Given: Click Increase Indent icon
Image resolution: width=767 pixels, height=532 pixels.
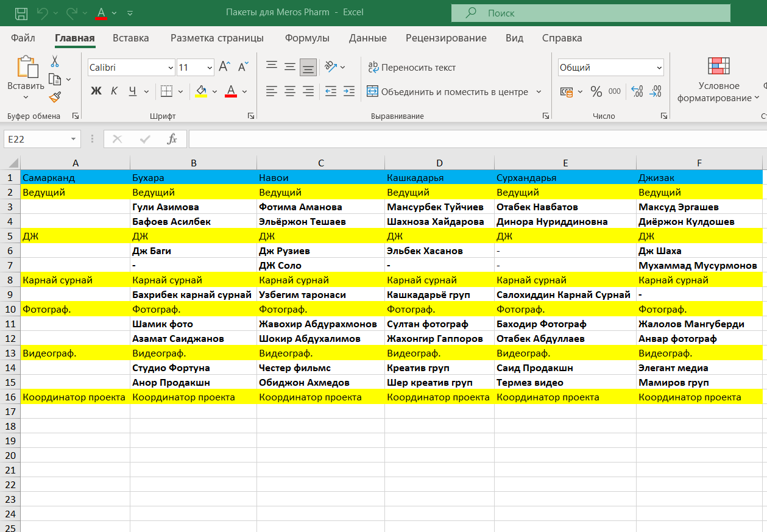Looking at the screenshot, I should pos(348,91).
